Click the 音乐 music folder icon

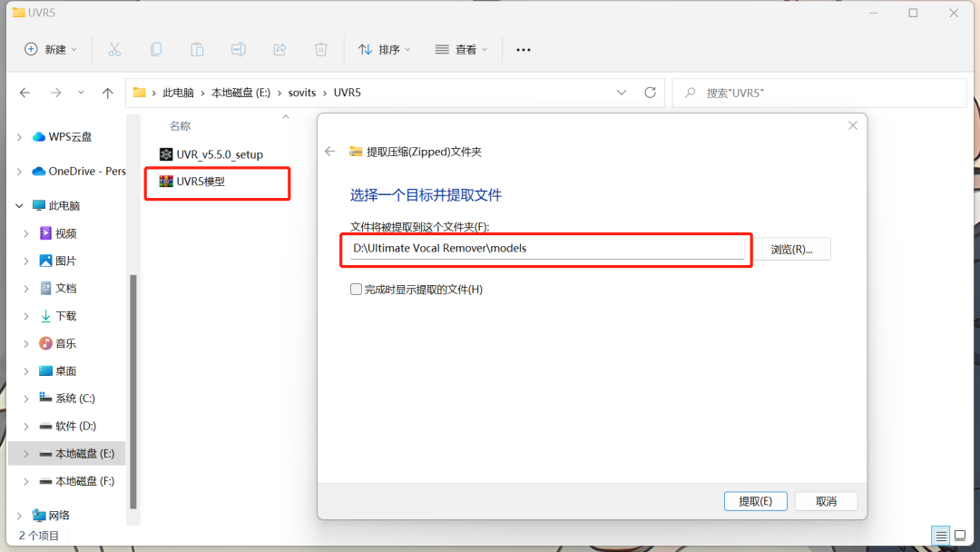point(45,343)
